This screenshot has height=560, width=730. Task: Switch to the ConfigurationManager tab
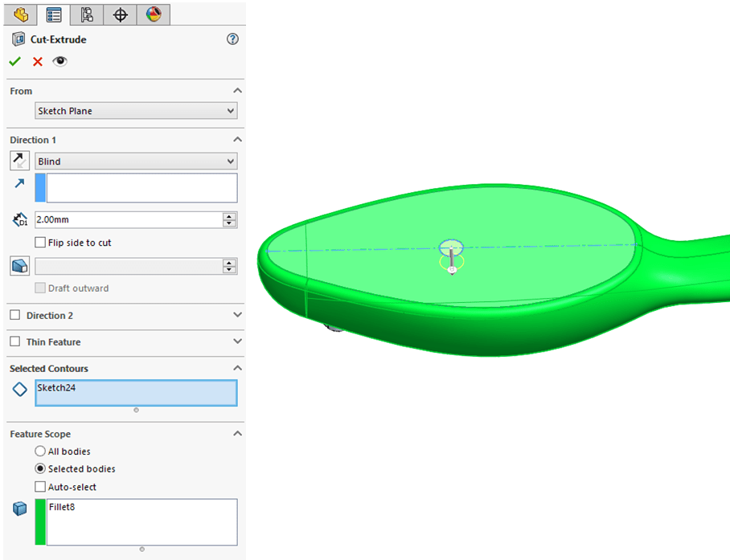pos(87,14)
